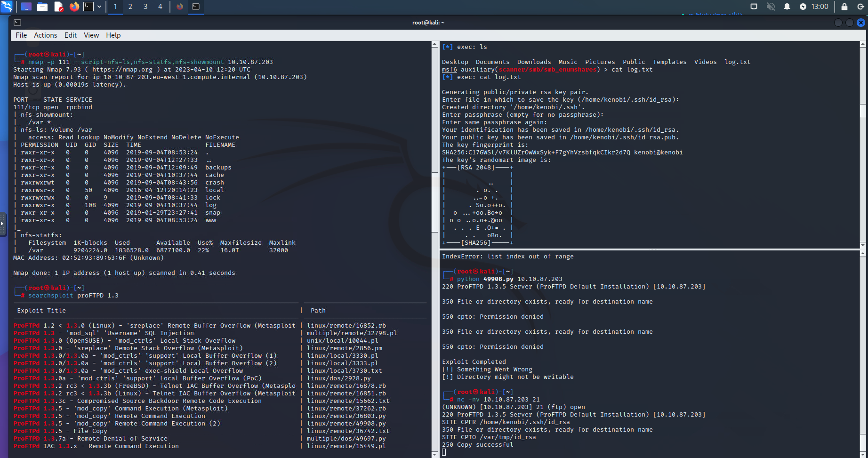Toggle the muted volume tray icon

[771, 7]
